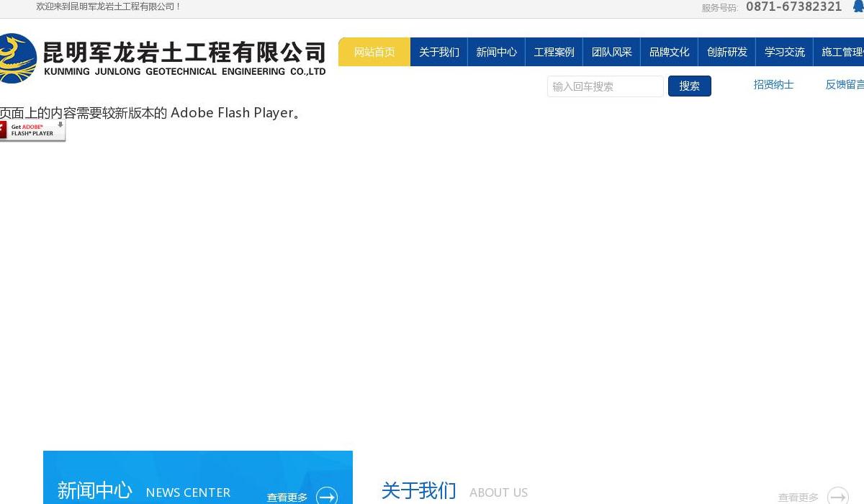The width and height of the screenshot is (864, 504).
Task: Click the 关于我们 ABOUT US heading
Action: [x=454, y=492]
